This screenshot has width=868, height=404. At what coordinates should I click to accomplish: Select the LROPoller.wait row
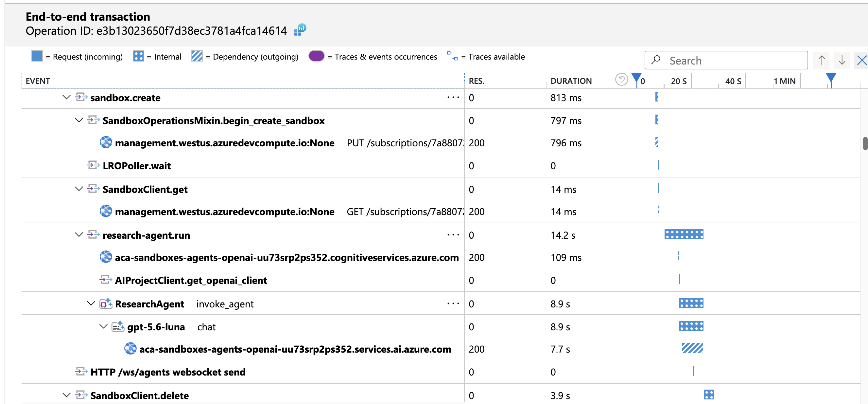(x=441, y=165)
